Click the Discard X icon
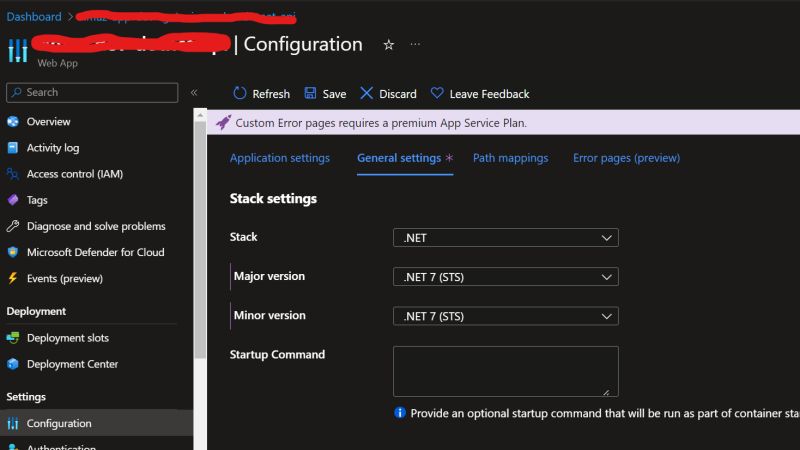Image resolution: width=800 pixels, height=450 pixels. point(366,93)
